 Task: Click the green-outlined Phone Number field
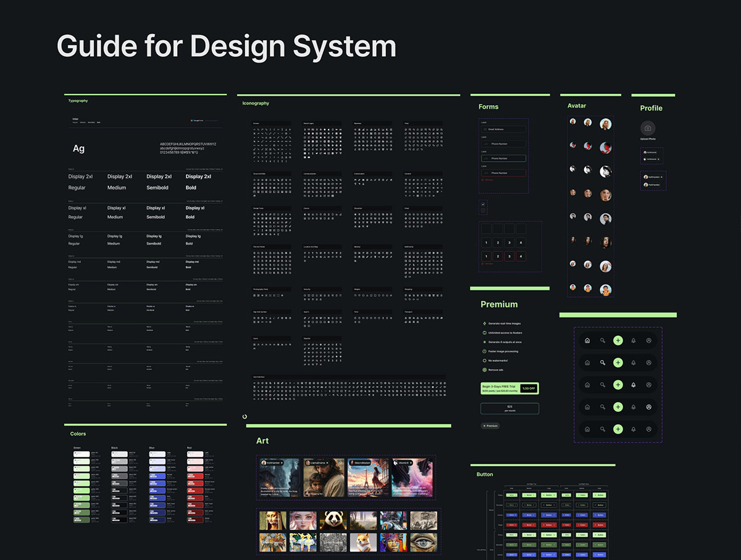503,159
